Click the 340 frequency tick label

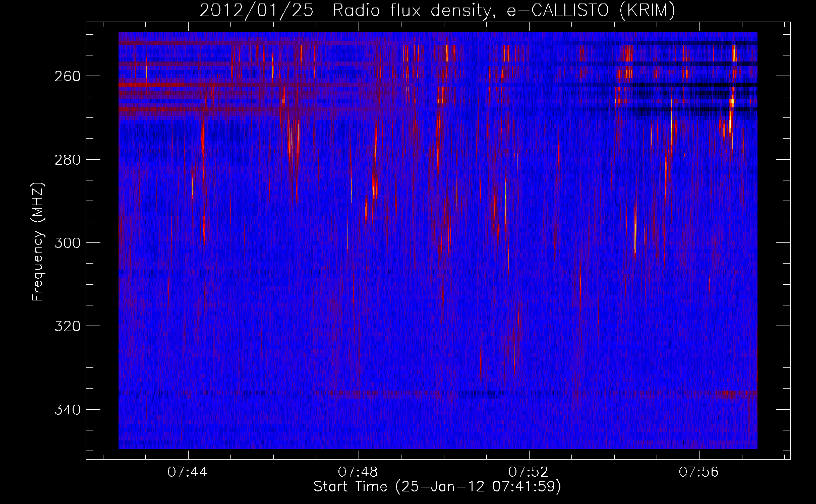tap(68, 410)
